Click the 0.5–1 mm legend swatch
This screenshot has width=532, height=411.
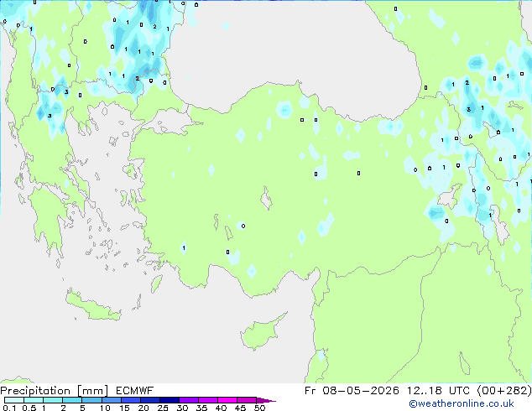pos(34,400)
